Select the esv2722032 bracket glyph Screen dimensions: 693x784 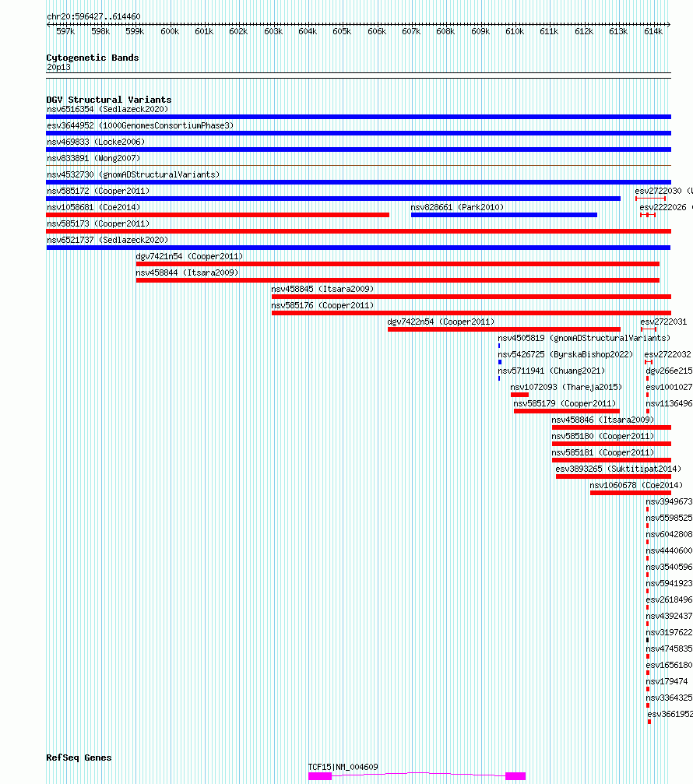pyautogui.click(x=649, y=362)
